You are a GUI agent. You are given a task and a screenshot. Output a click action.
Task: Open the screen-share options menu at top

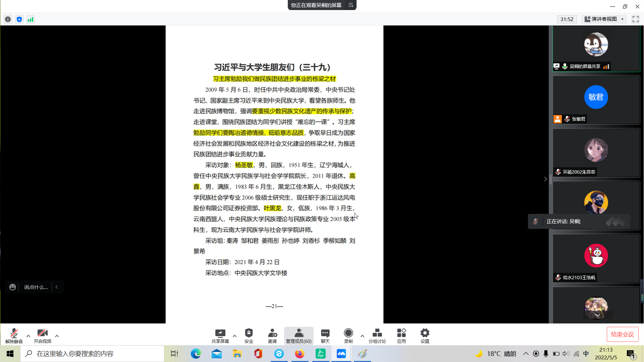point(351,5)
